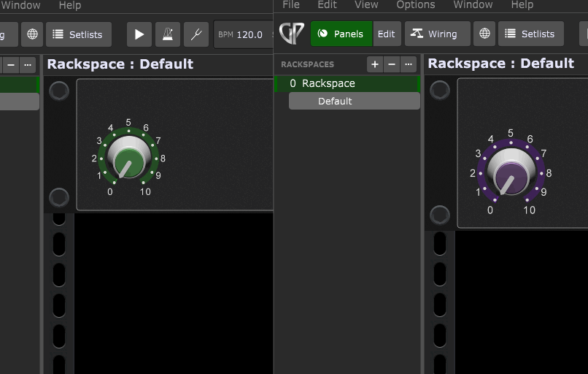Open Setlists next to the Play button
588x374 pixels.
pyautogui.click(x=79, y=34)
